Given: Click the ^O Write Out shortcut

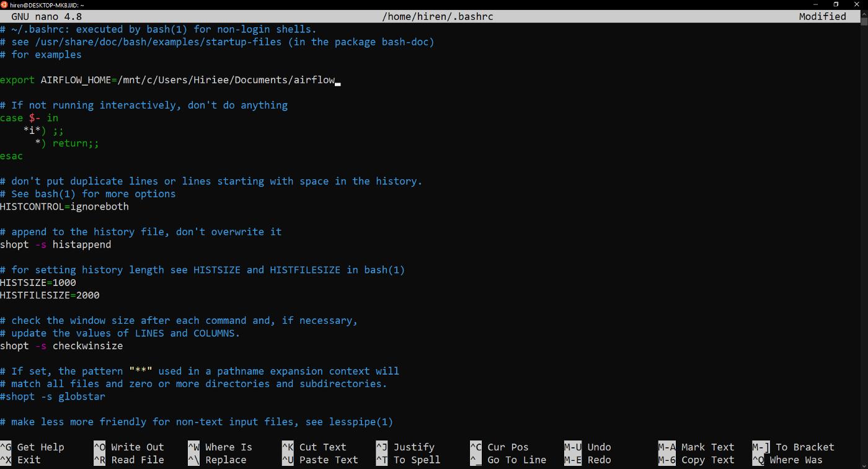Looking at the screenshot, I should pyautogui.click(x=129, y=447).
